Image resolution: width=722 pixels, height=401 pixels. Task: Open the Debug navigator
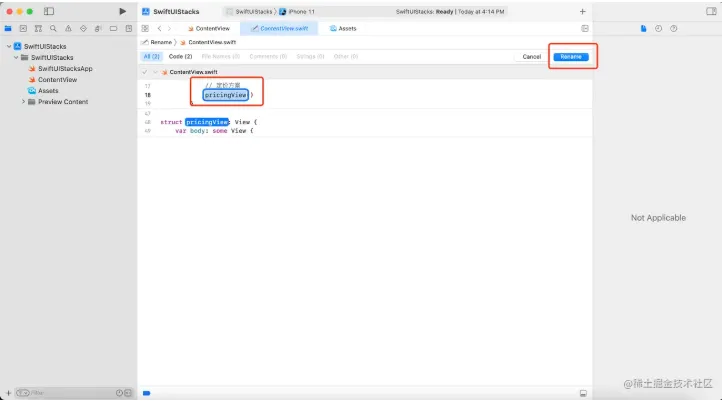(98, 29)
